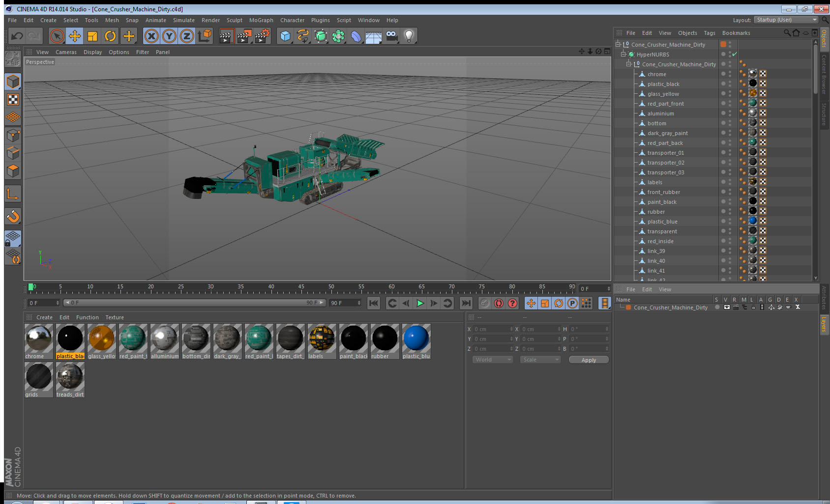
Task: Open the spline pen tools
Action: click(303, 36)
